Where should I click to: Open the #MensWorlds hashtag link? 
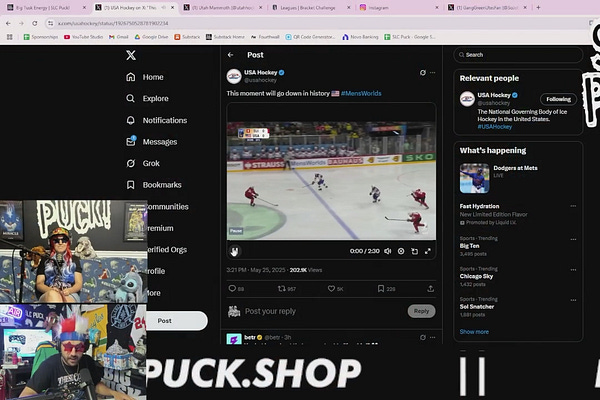coord(361,93)
